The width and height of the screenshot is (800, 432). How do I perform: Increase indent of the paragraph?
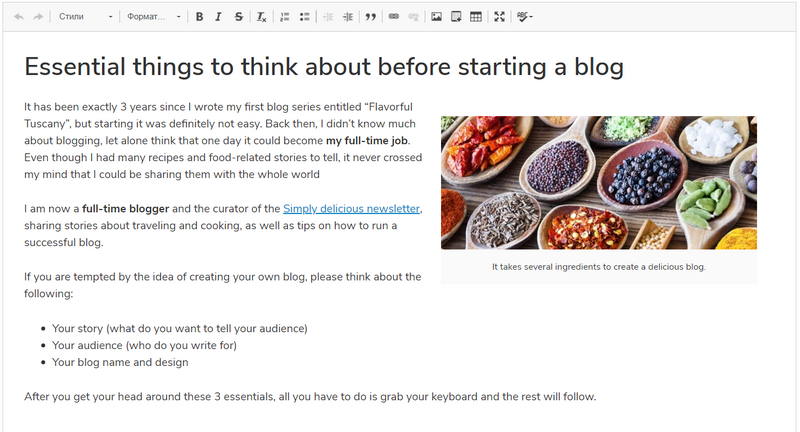347,17
